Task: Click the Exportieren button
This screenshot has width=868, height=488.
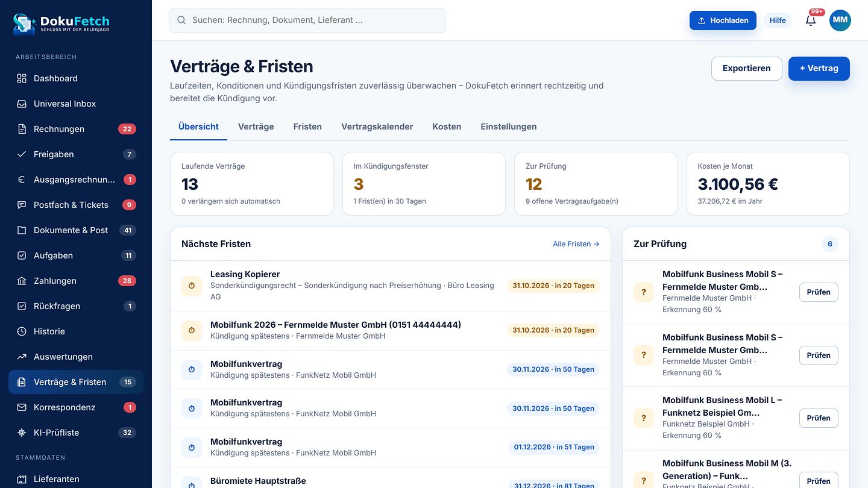Action: coord(746,68)
